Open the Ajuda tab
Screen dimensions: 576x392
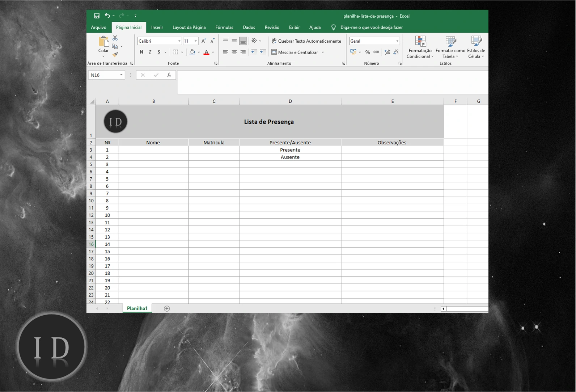[x=315, y=27]
